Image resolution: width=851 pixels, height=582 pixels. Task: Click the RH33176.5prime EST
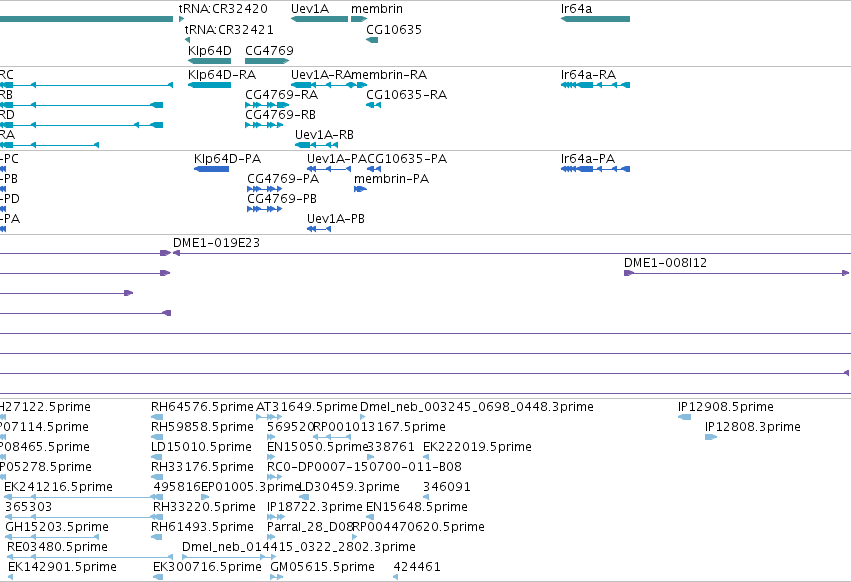tap(157, 477)
